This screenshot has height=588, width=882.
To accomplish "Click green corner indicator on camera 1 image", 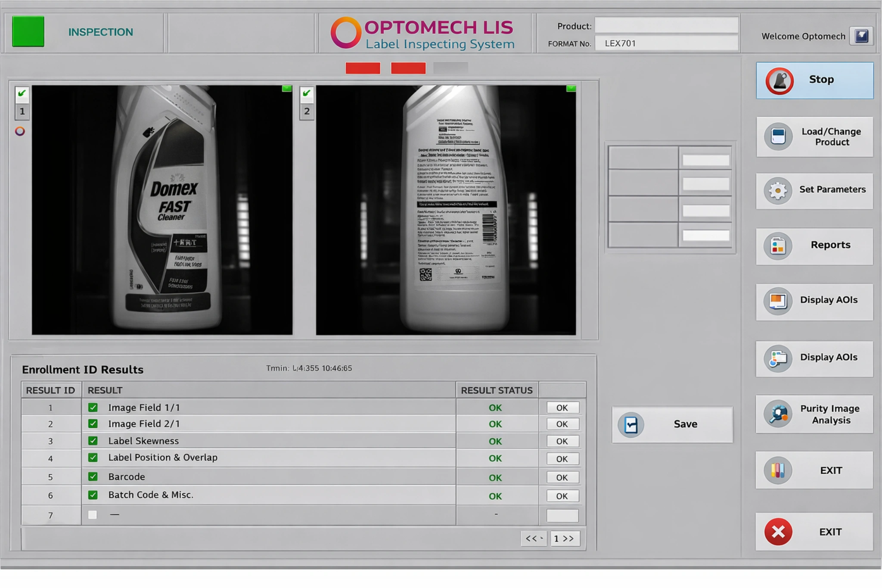I will 287,88.
